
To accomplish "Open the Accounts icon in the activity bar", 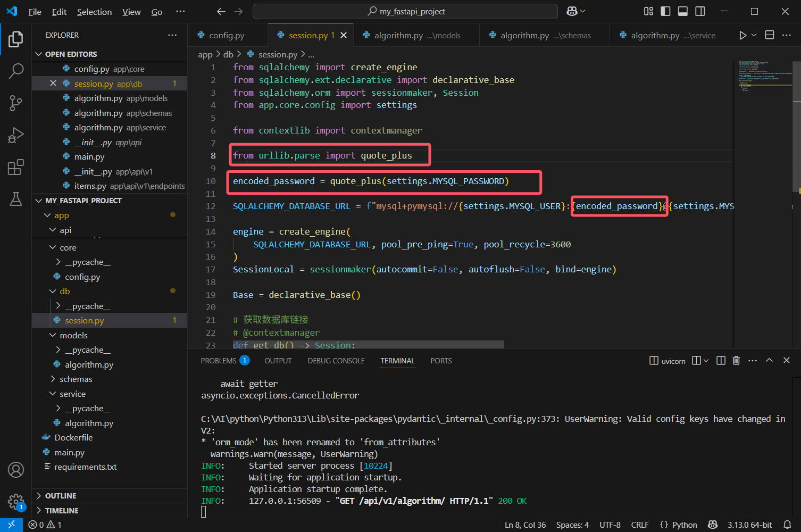I will click(x=16, y=470).
